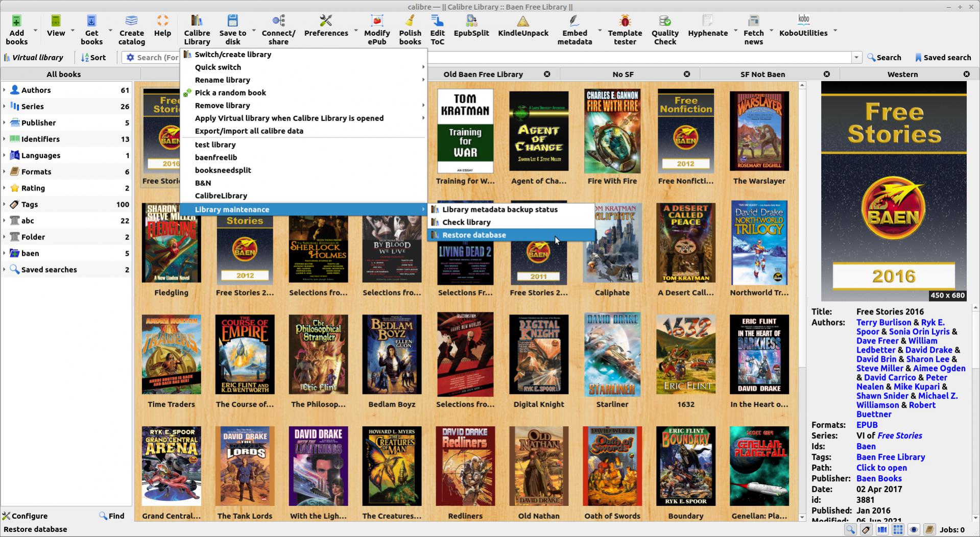
Task: Click the Help lifebuoy icon
Action: pyautogui.click(x=162, y=21)
